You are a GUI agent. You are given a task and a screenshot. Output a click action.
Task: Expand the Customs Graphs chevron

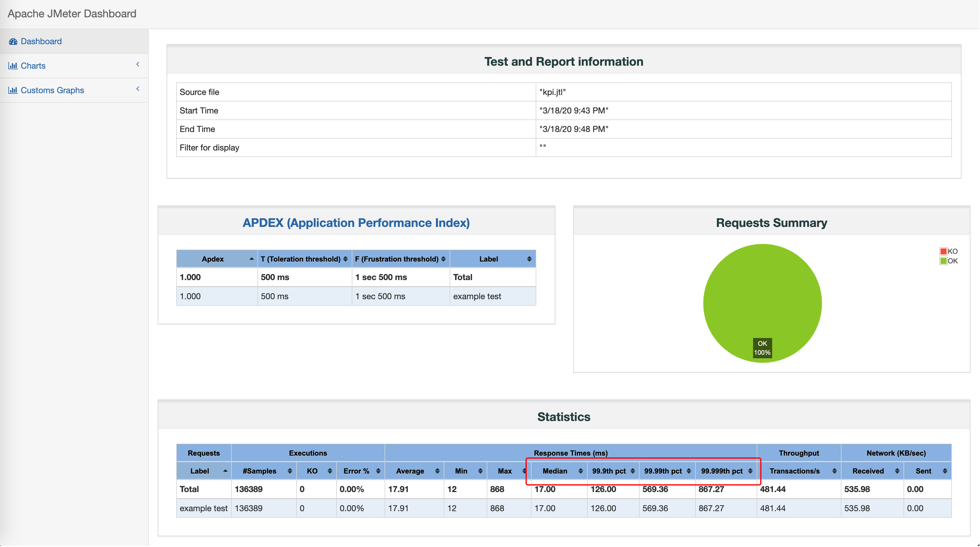click(x=138, y=89)
